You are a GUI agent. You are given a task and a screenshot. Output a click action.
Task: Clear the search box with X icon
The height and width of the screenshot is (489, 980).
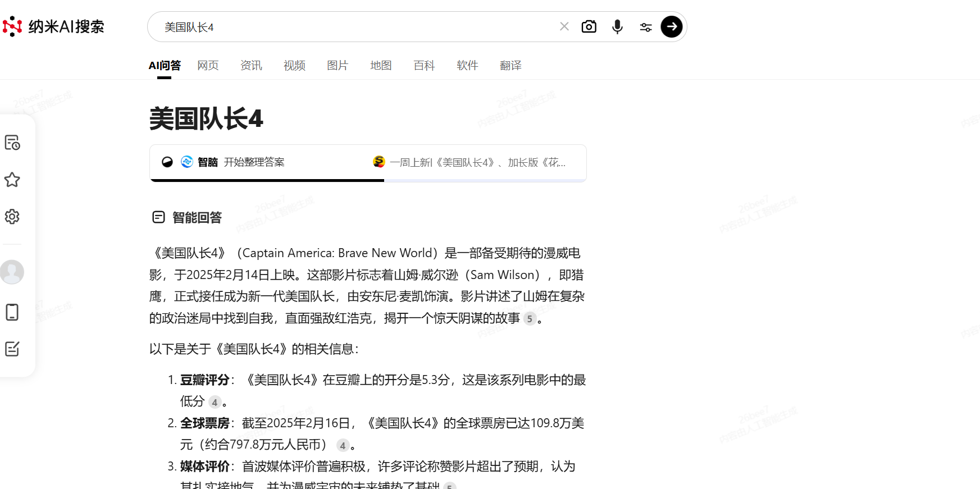(564, 26)
